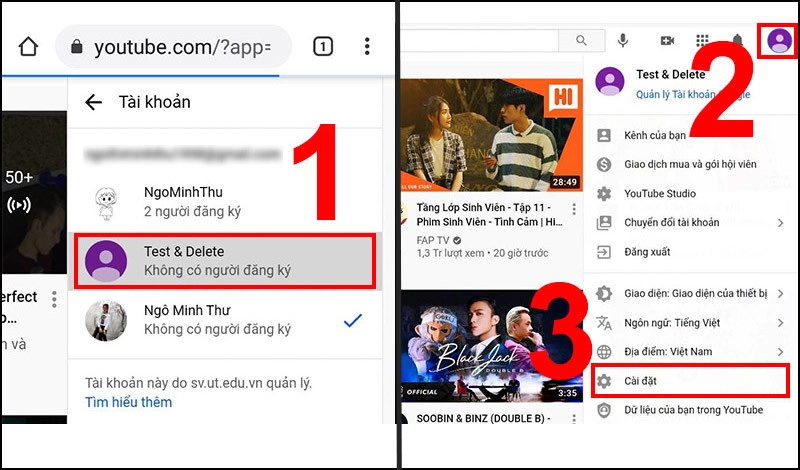Tap the padlock icon in address bar
Viewport: 800px width, 470px height.
coord(77,47)
